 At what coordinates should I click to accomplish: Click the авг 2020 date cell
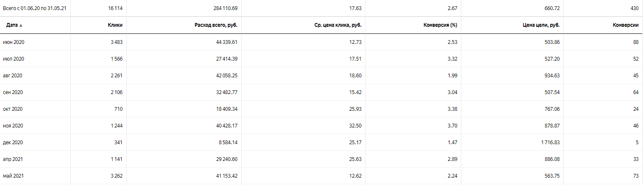[13, 76]
